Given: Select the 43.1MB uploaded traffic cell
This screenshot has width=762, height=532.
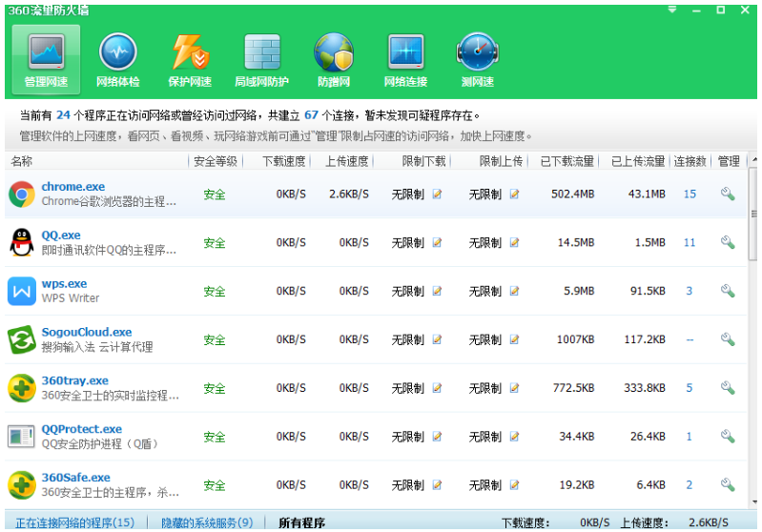Looking at the screenshot, I should 647,194.
